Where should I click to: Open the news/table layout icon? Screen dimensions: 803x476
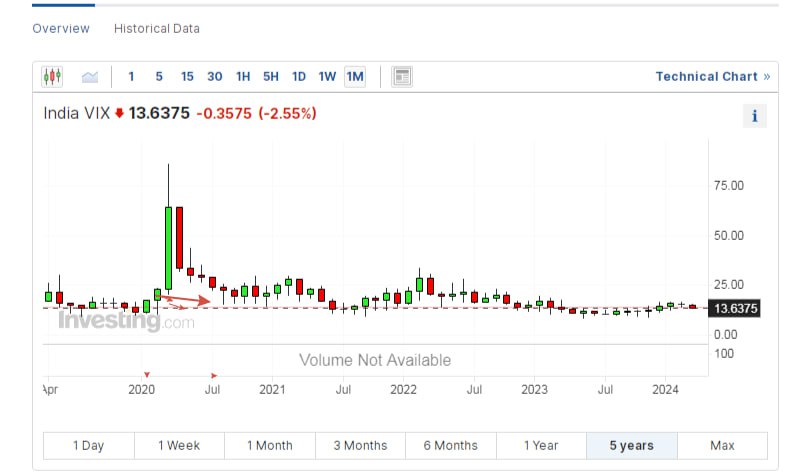402,77
